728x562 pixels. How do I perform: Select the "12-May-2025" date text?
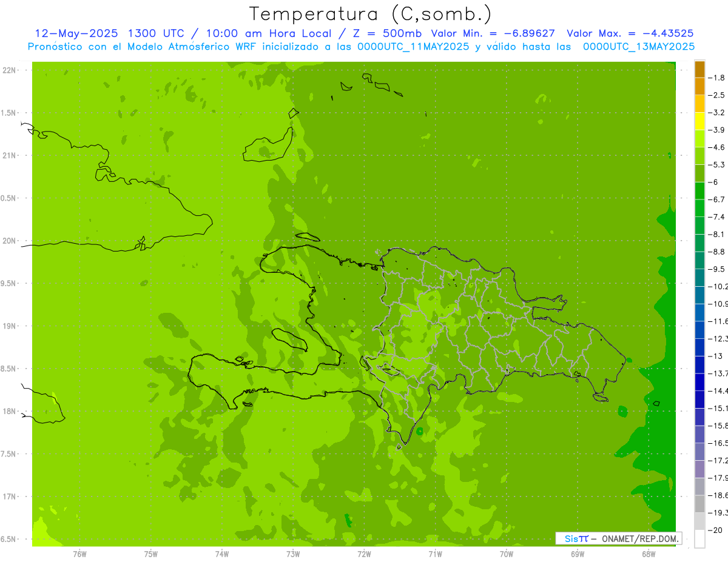tap(75, 33)
